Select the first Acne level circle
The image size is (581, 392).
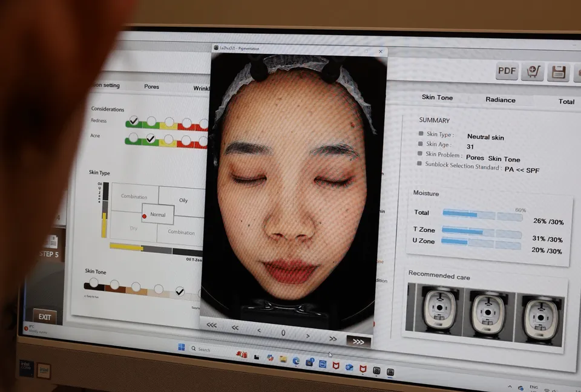coord(133,138)
